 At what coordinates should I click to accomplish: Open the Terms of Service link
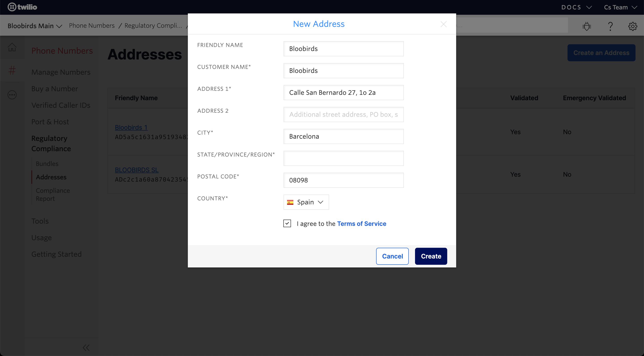362,223
